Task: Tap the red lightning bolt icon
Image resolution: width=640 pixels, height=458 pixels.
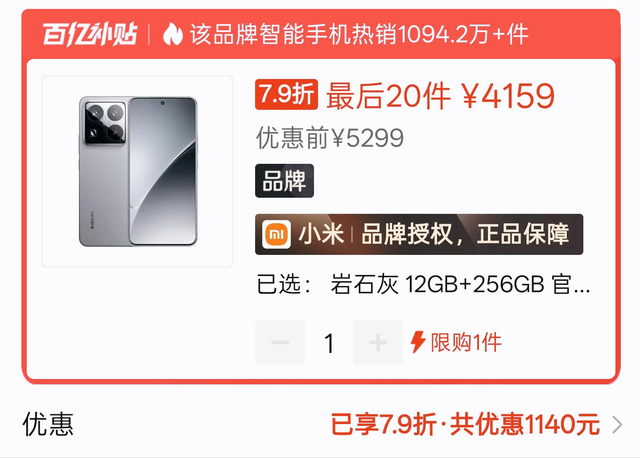Action: [418, 342]
